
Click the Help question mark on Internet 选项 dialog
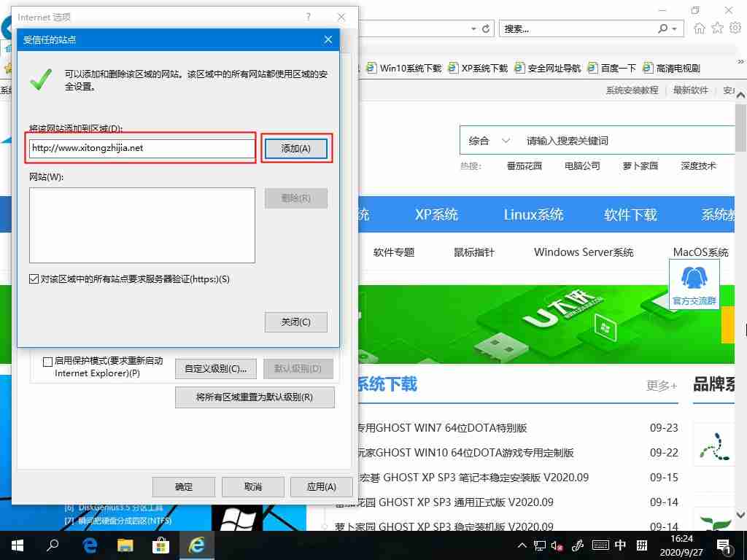tap(307, 17)
